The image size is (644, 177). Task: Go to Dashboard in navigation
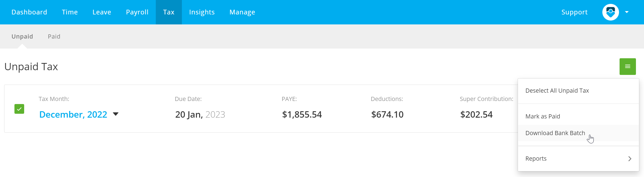[x=29, y=12]
